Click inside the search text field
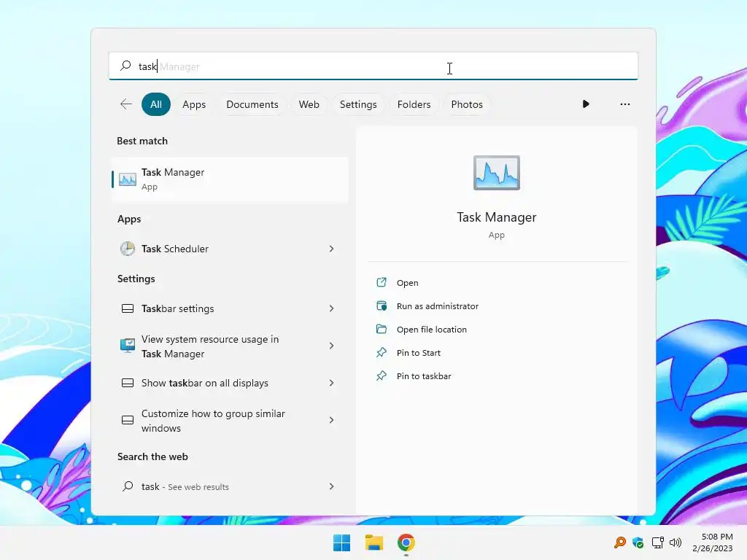747x560 pixels. point(373,66)
